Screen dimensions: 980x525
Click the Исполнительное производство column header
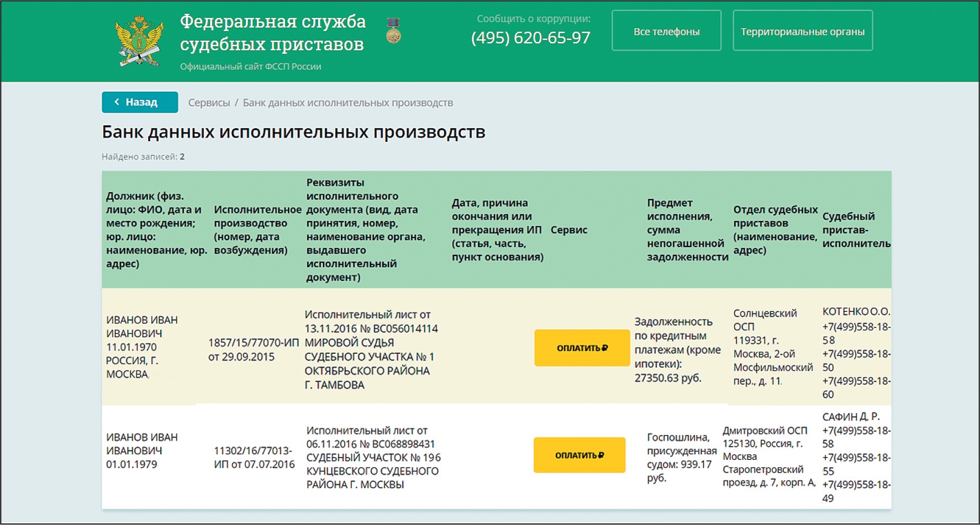point(257,230)
